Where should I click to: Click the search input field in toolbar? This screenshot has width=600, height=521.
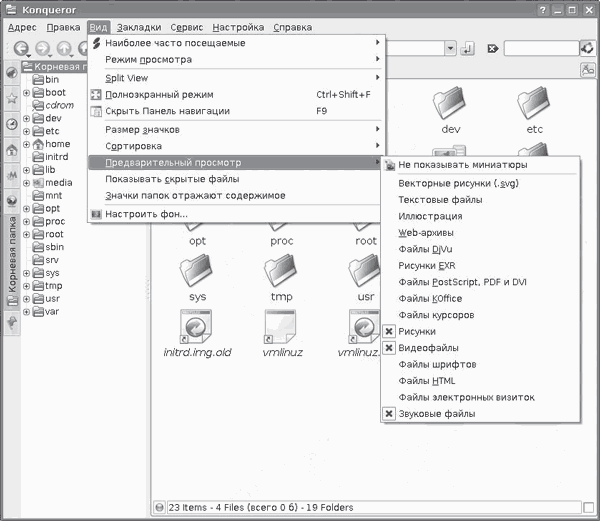click(540, 48)
